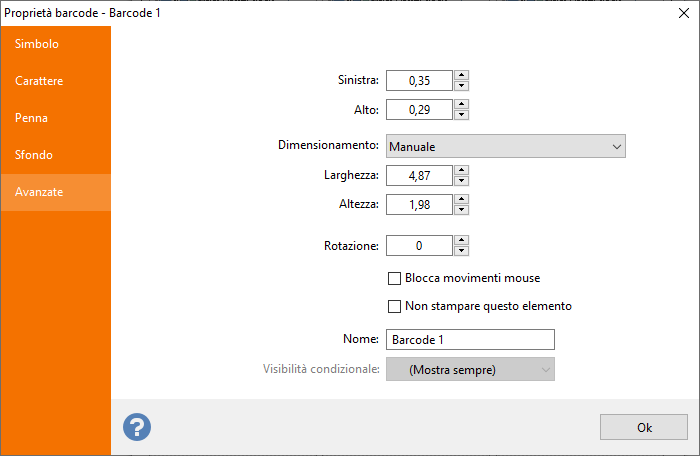Viewport: 700px width, 456px height.
Task: Switch to the Simbolo tab
Action: (37, 44)
